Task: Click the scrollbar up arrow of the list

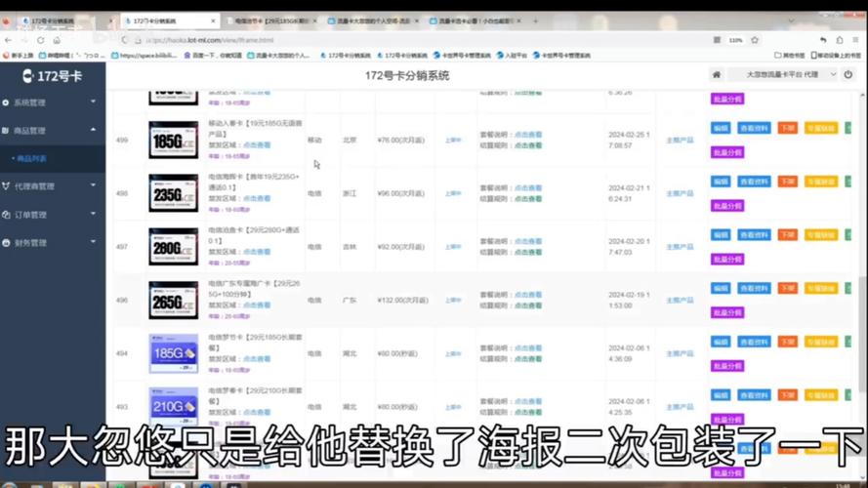Action: click(862, 97)
